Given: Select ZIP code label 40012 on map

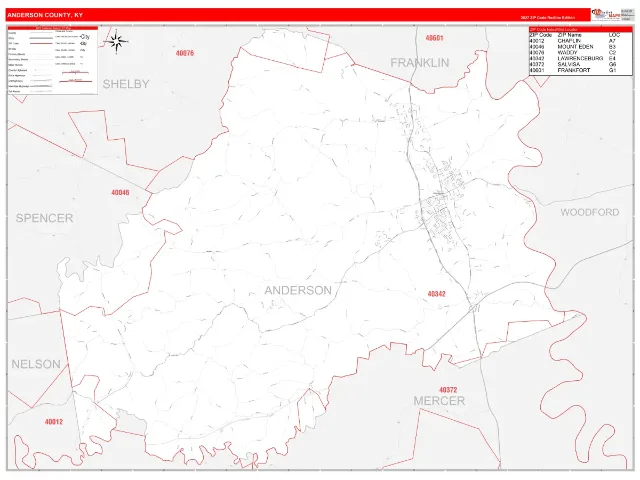Looking at the screenshot, I should point(54,422).
